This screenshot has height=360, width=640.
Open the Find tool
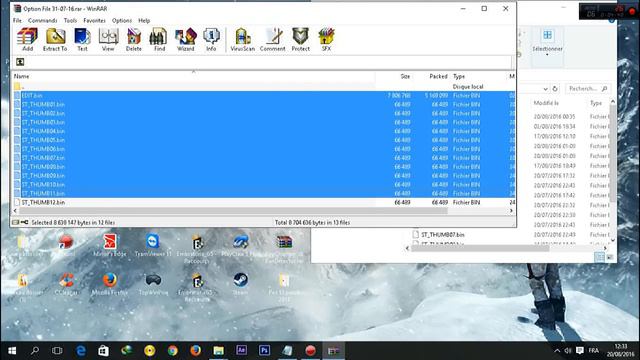coord(159,40)
